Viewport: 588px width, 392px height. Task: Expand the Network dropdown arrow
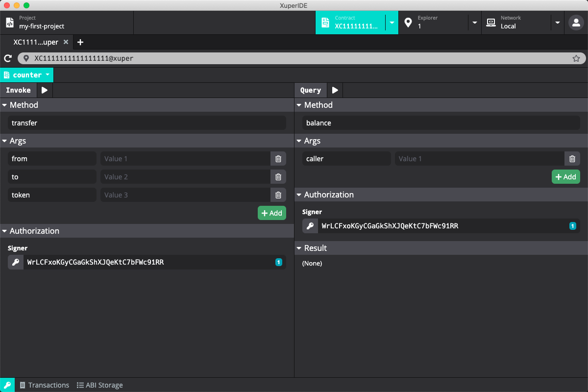point(557,23)
